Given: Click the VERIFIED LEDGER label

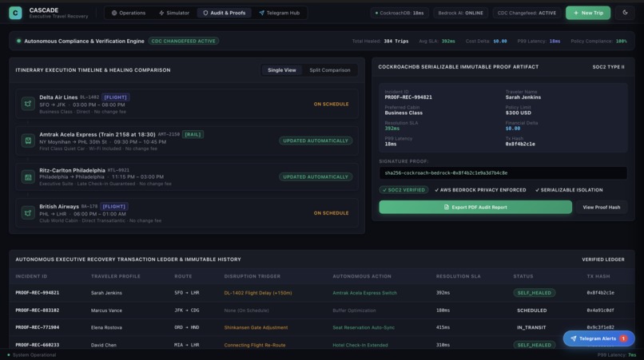Looking at the screenshot, I should coord(603,259).
